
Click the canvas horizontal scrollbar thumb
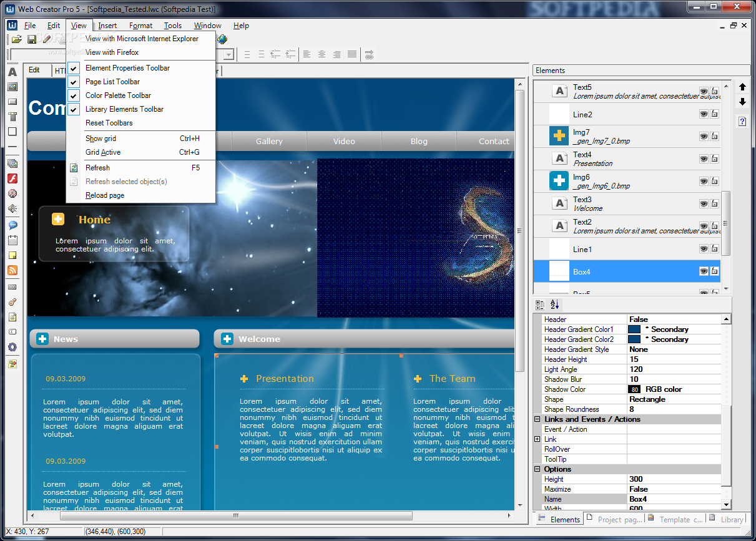point(236,515)
